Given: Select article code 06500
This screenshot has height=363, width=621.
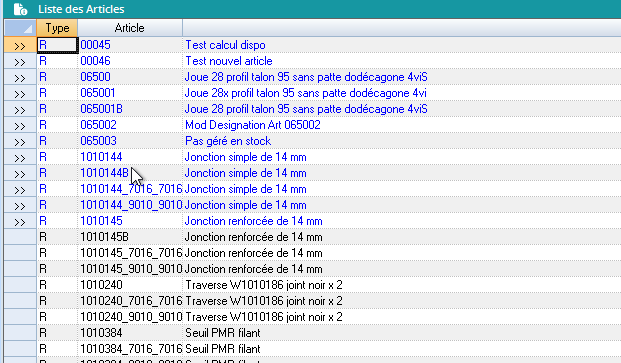Looking at the screenshot, I should tap(95, 77).
